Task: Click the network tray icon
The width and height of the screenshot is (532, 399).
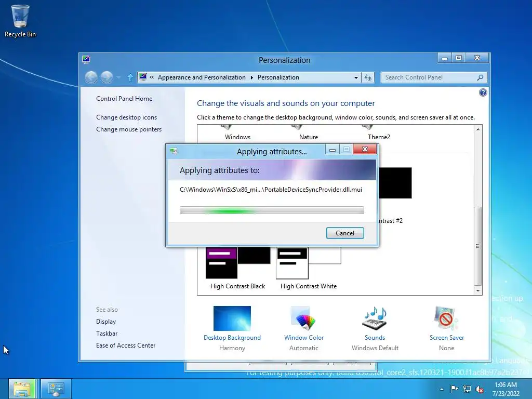Action: click(x=467, y=389)
